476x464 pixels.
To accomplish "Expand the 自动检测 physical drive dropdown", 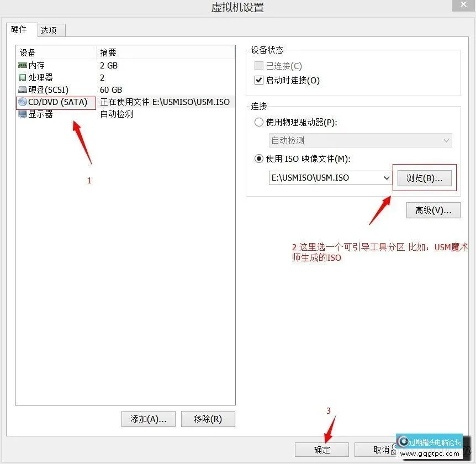I will pyautogui.click(x=446, y=140).
